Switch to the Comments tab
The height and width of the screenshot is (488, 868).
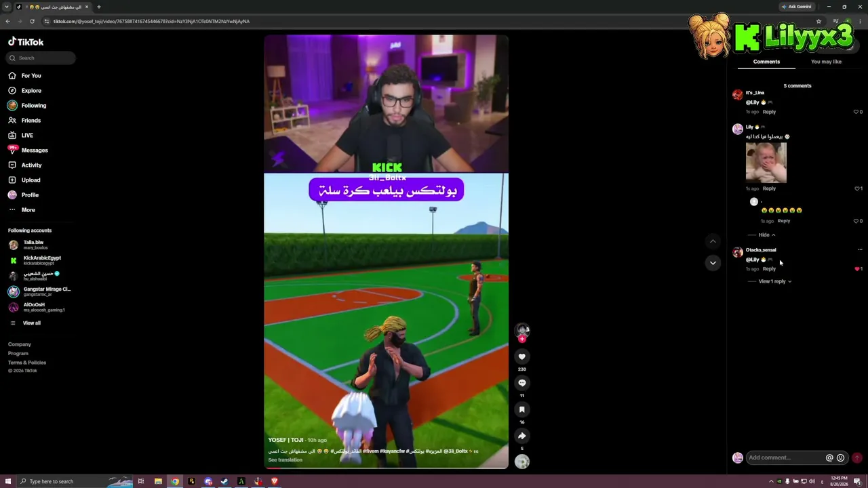766,62
